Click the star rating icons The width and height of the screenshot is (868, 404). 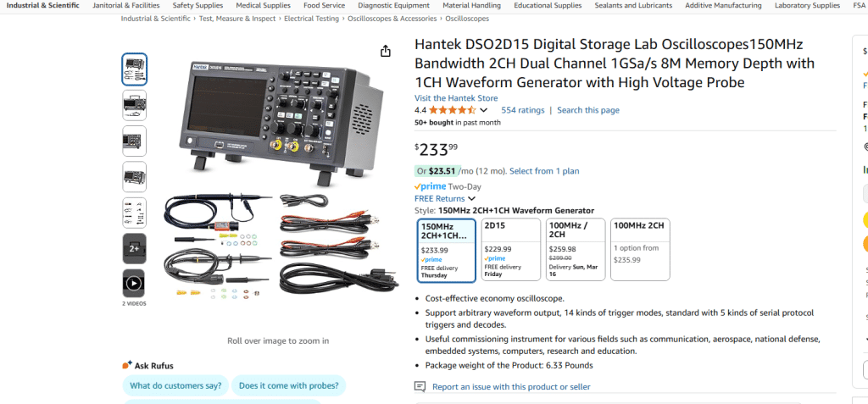452,110
